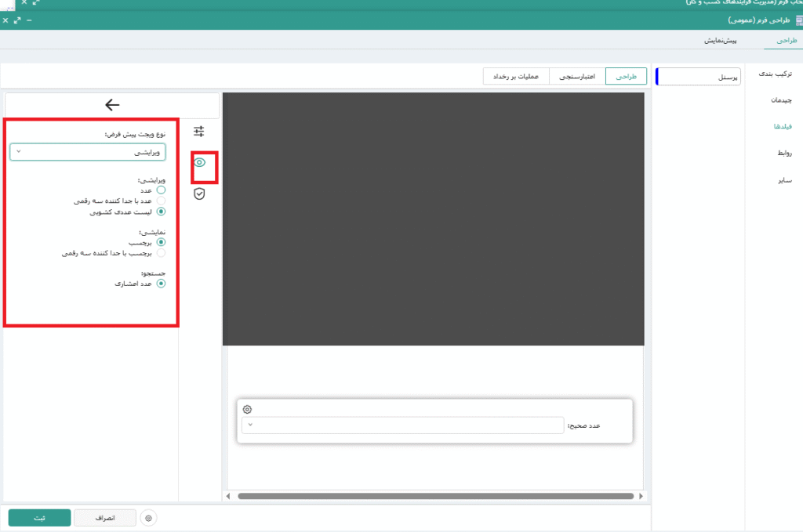Viewport: 803px width, 532px height.
Task: Select عدد اعشاری search radio option
Action: coord(162,284)
